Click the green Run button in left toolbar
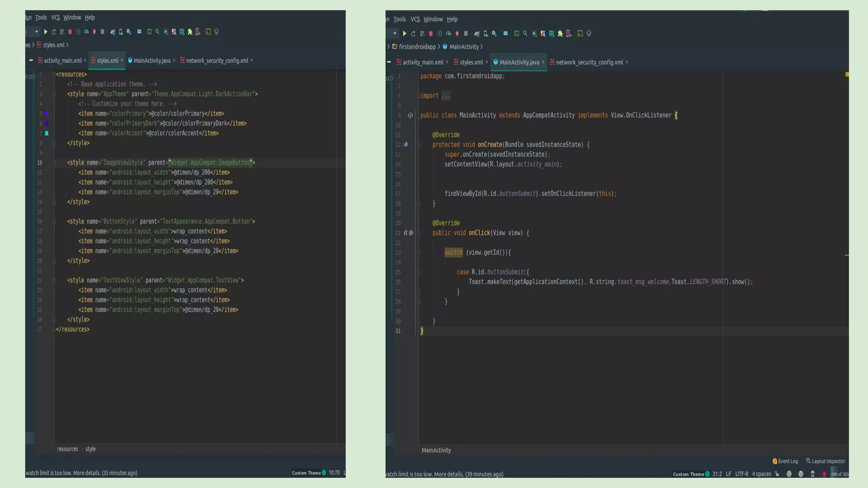This screenshot has width=868, height=488. click(x=45, y=32)
